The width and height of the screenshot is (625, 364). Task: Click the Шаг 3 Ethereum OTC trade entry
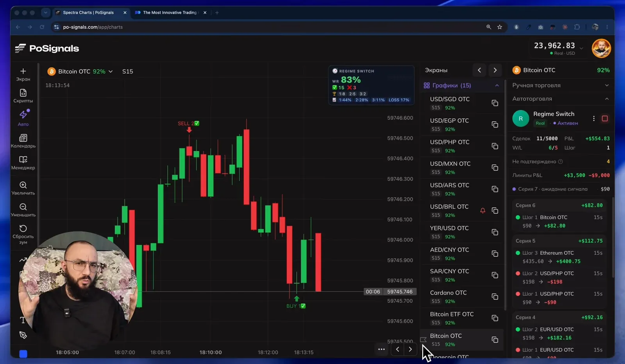click(x=559, y=257)
